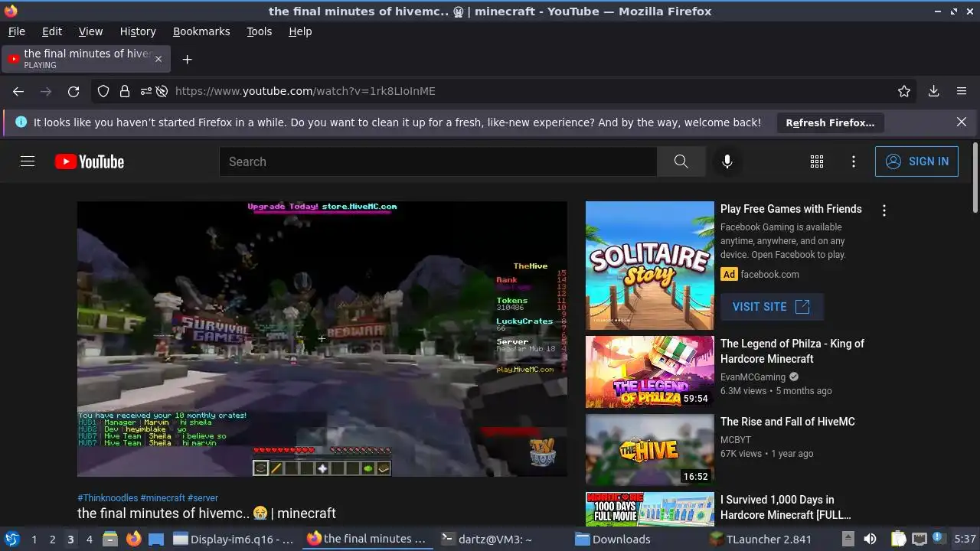This screenshot has height=551, width=980.
Task: Open the notifications icon in system tray
Action: click(939, 539)
